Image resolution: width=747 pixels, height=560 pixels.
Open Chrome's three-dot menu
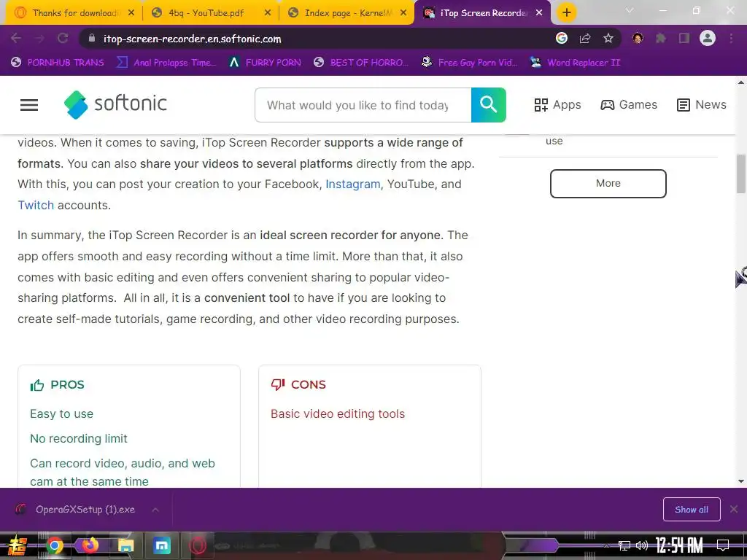pos(731,39)
